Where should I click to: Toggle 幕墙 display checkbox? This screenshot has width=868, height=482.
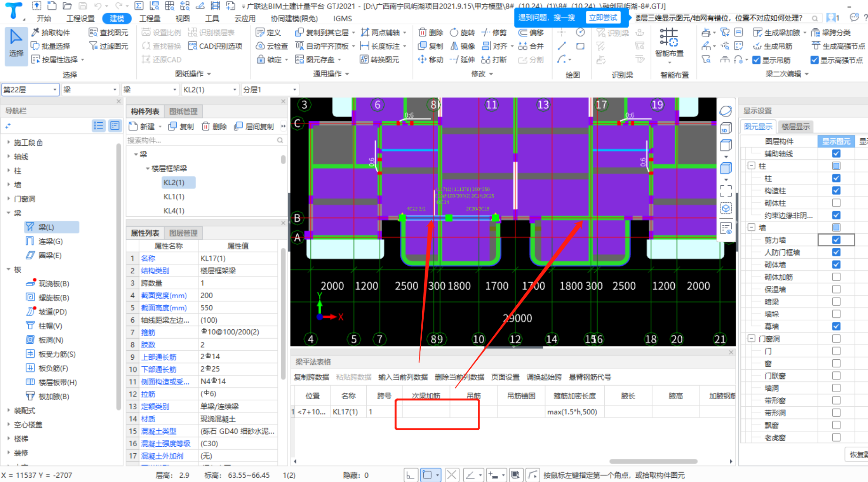tap(836, 326)
